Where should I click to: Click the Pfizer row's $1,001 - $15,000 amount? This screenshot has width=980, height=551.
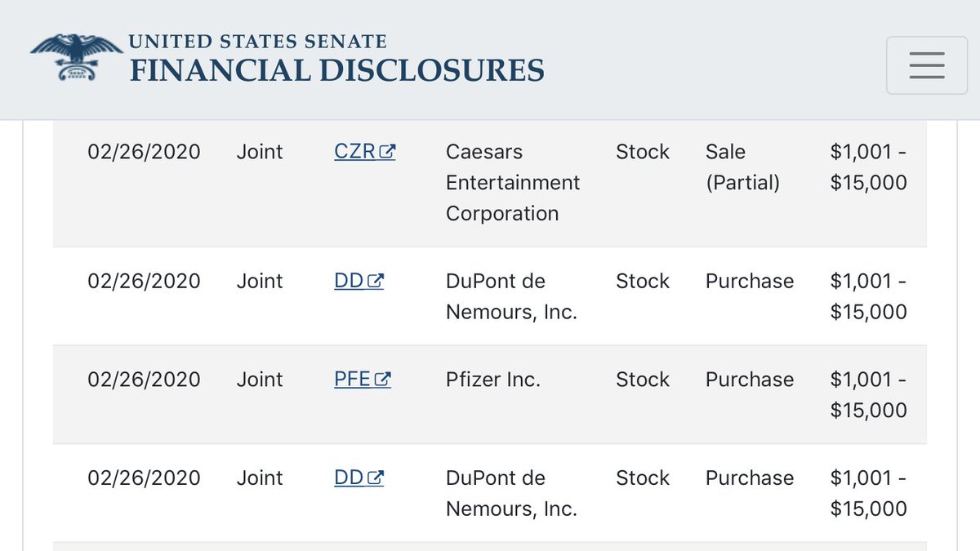(x=869, y=395)
